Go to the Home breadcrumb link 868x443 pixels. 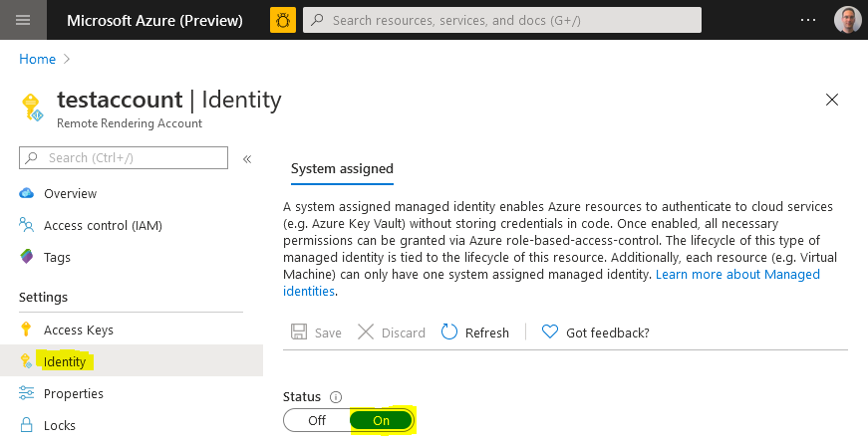[38, 60]
